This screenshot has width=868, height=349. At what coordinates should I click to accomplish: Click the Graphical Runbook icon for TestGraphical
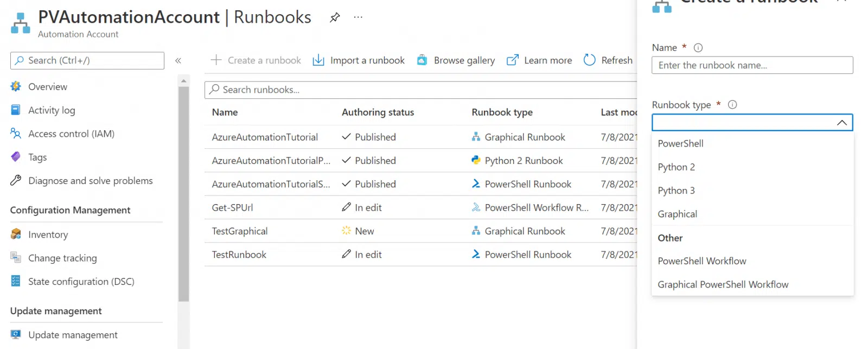pos(476,231)
